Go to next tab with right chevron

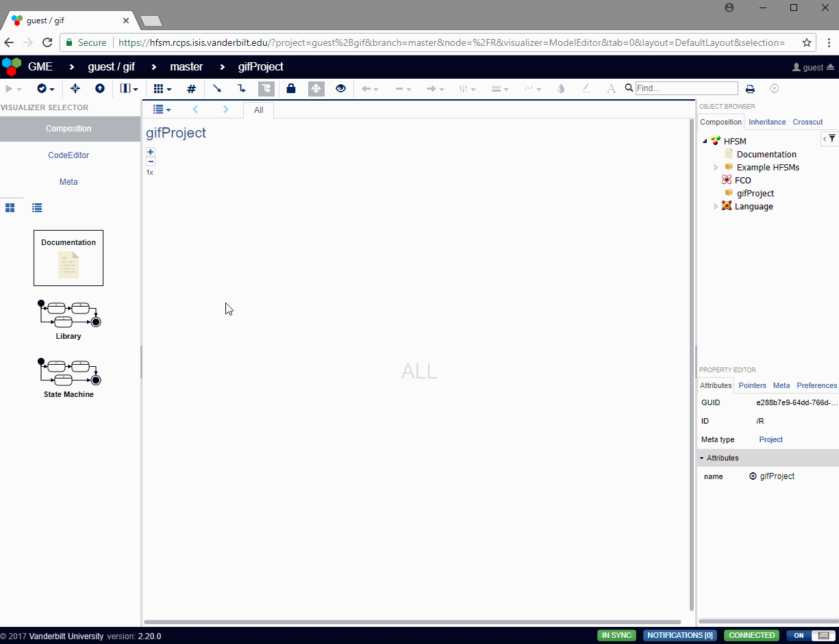pos(226,110)
